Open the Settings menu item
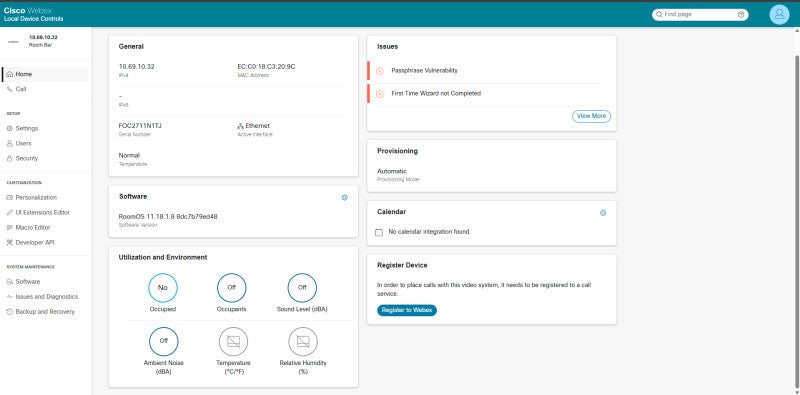800x395 pixels. coord(45,129)
